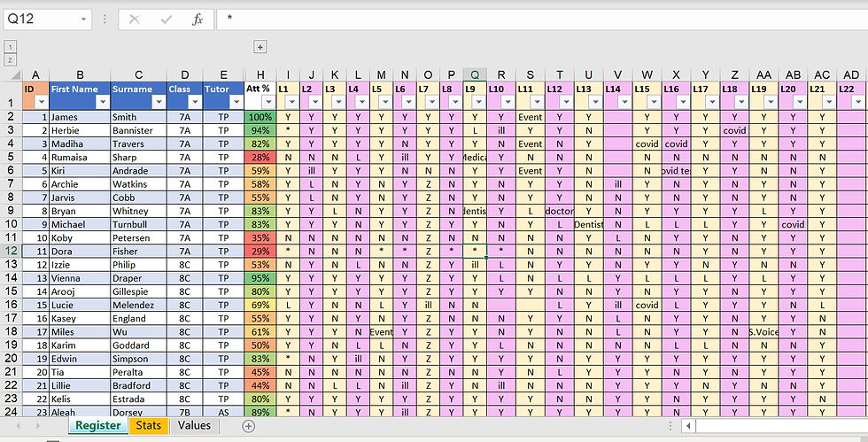Screen dimensions: 868x442
Task: Click the First Name cell 'Herbie'
Action: (x=80, y=130)
